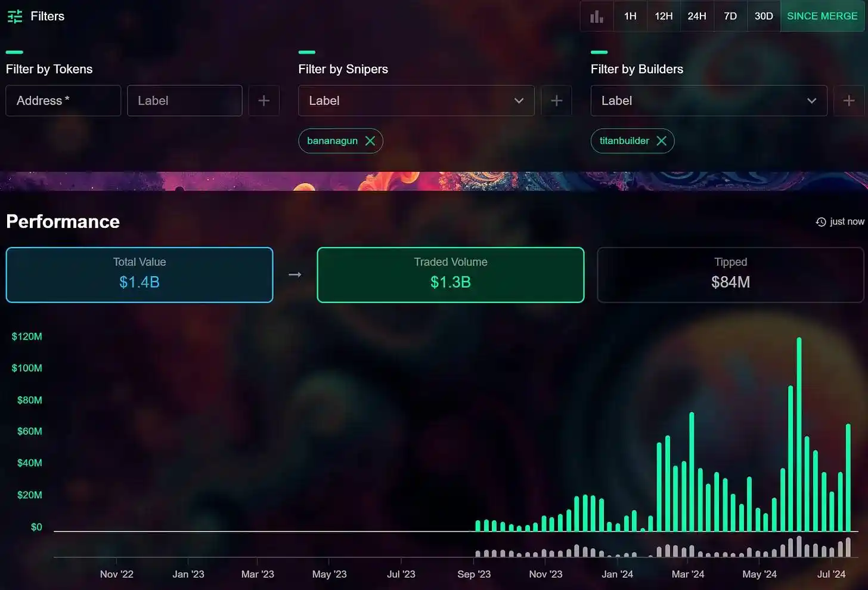The image size is (868, 590).
Task: Toggle the Tipped metric card
Action: pyautogui.click(x=730, y=274)
